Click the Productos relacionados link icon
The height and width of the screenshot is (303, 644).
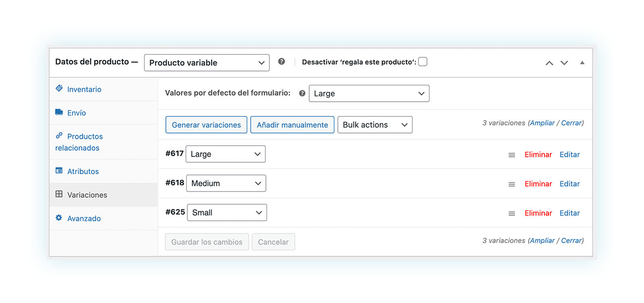[59, 135]
